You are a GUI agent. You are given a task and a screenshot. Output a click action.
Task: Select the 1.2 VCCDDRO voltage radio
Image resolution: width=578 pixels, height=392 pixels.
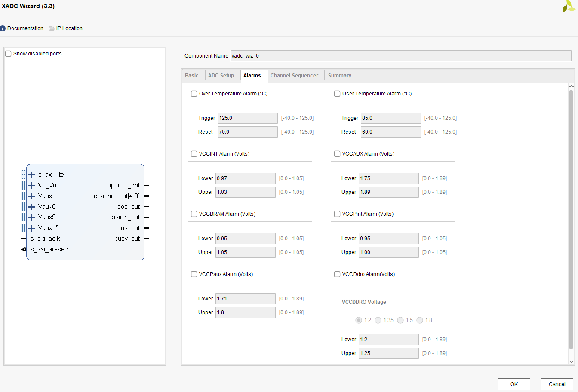point(359,320)
